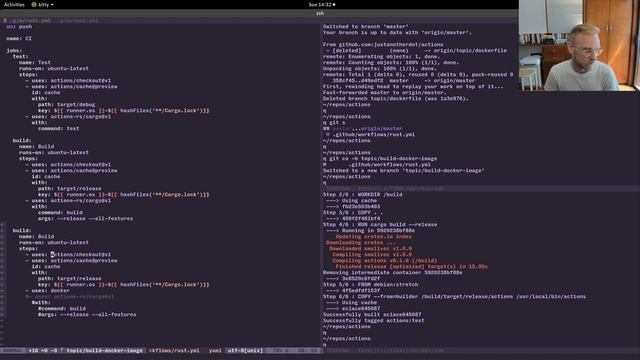The height and width of the screenshot is (360, 640).
Task: Click the 'on: push' line
Action: [19, 27]
